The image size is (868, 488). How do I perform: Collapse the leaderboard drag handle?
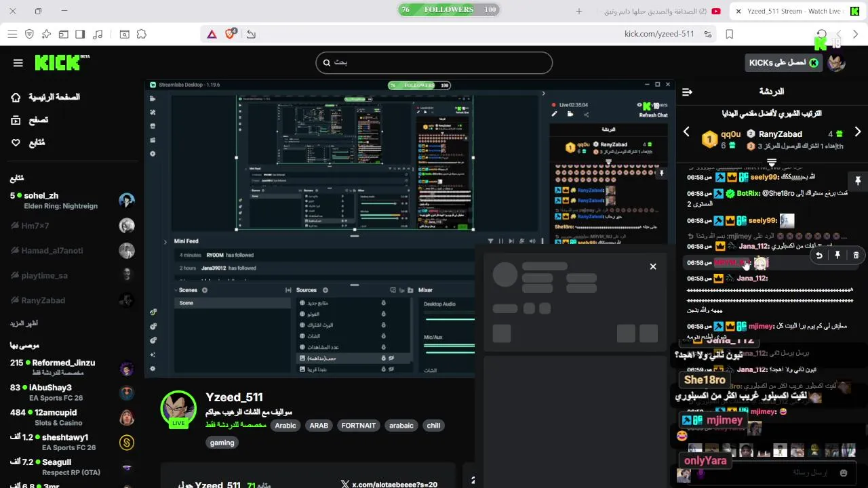click(x=772, y=162)
